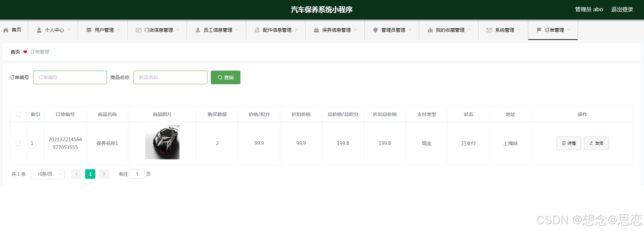Click the 保养名称1 product name cell

click(x=107, y=143)
